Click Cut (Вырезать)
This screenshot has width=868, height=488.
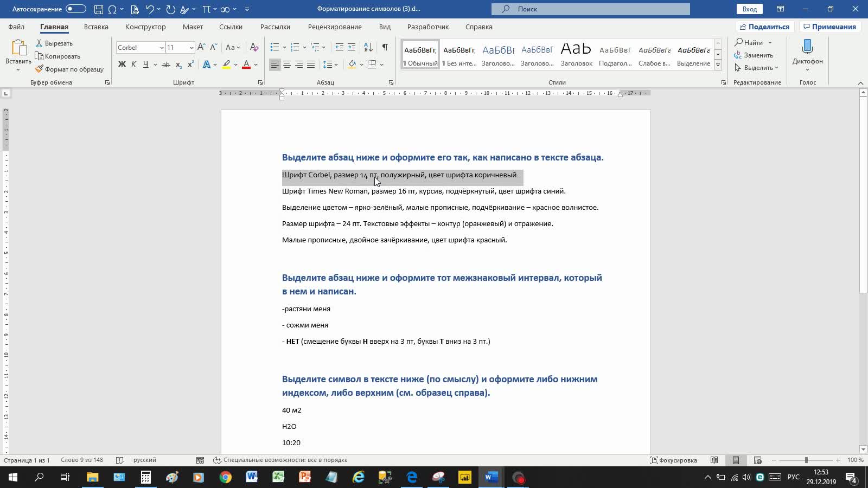(54, 43)
